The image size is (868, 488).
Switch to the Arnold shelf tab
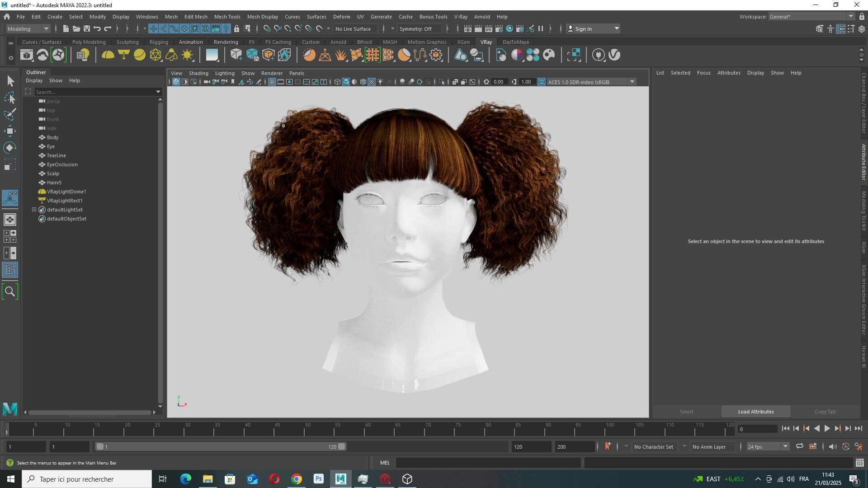(338, 42)
